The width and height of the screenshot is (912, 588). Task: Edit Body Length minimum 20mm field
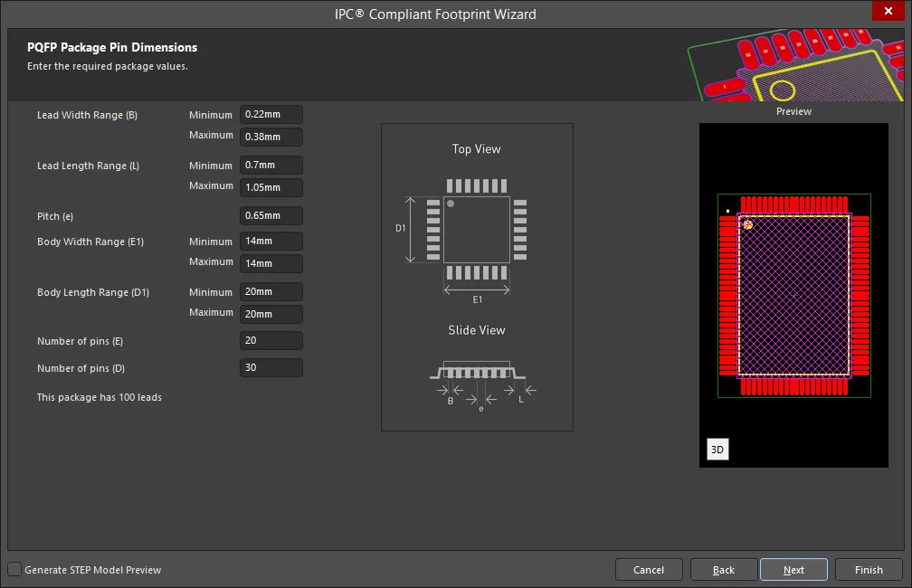[271, 291]
